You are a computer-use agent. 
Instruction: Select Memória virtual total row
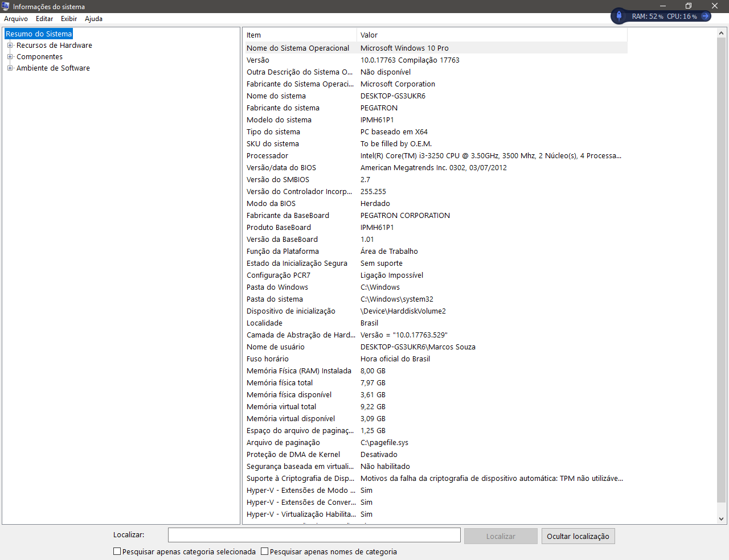coord(436,406)
